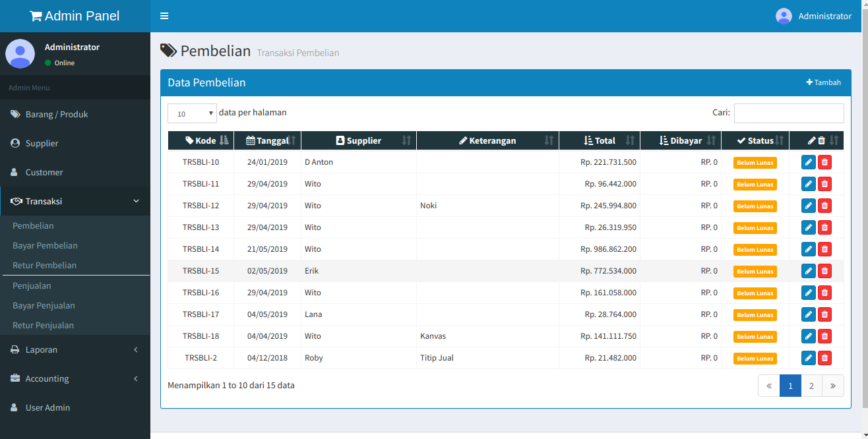868x439 pixels.
Task: Go to Pembelian submenu item
Action: pos(33,225)
